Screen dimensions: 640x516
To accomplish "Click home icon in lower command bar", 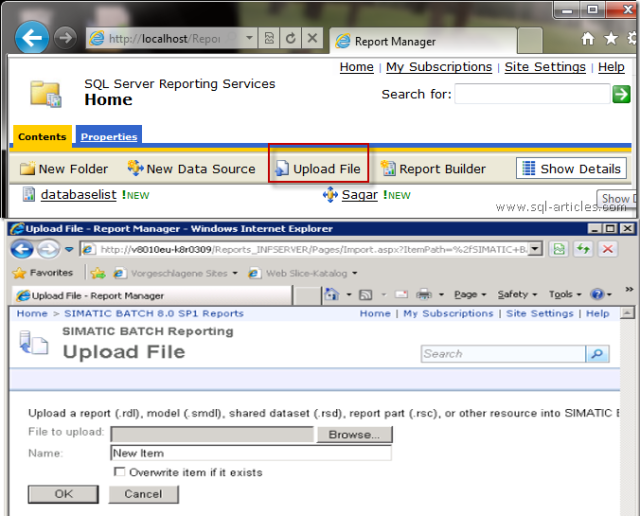I will coord(331,294).
